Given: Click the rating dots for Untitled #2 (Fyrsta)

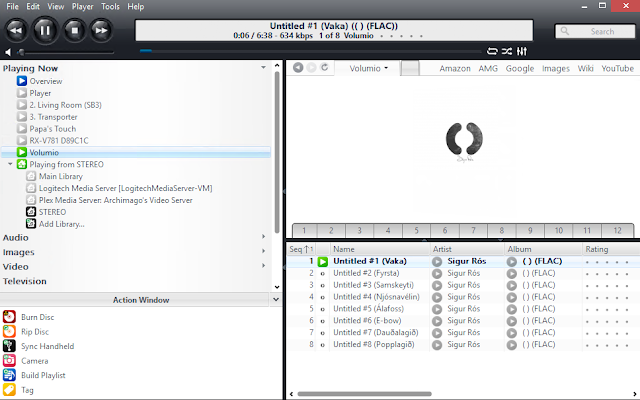Looking at the screenshot, I should click(607, 274).
